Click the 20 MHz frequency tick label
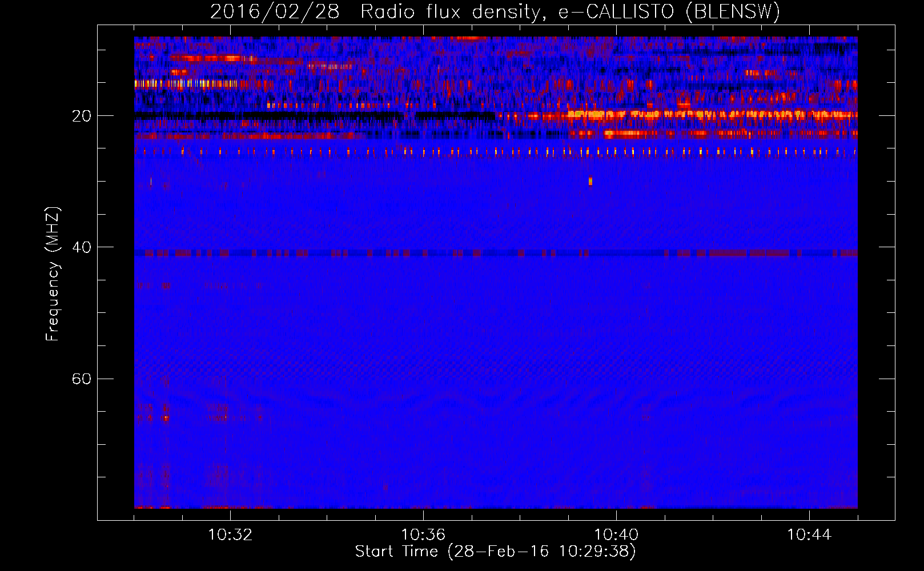Screen dimensions: 924x571 81,116
